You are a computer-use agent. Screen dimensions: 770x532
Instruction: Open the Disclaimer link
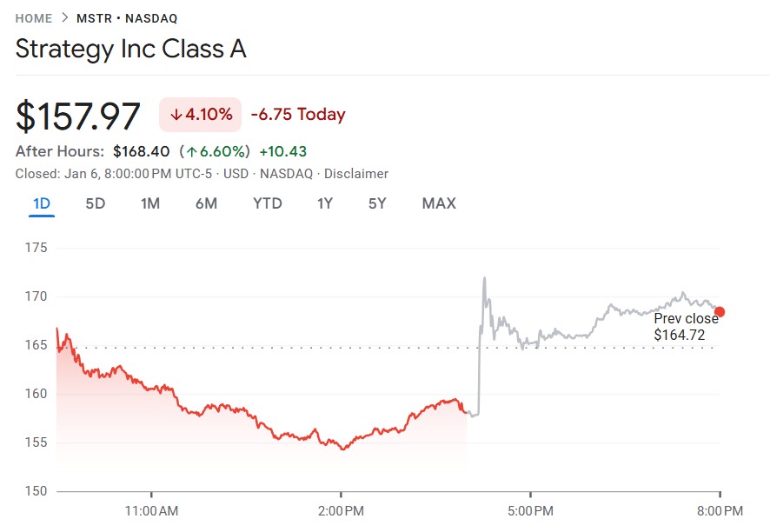[355, 174]
